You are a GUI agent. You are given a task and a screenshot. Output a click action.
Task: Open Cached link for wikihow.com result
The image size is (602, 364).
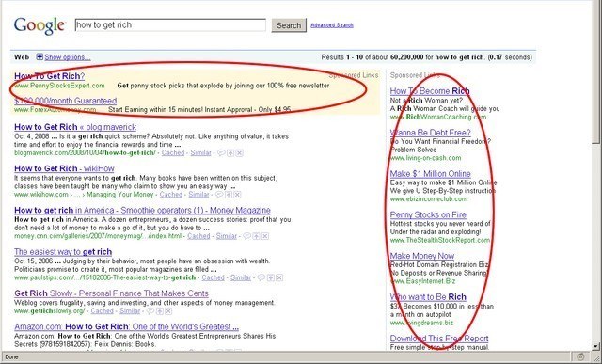(171, 195)
